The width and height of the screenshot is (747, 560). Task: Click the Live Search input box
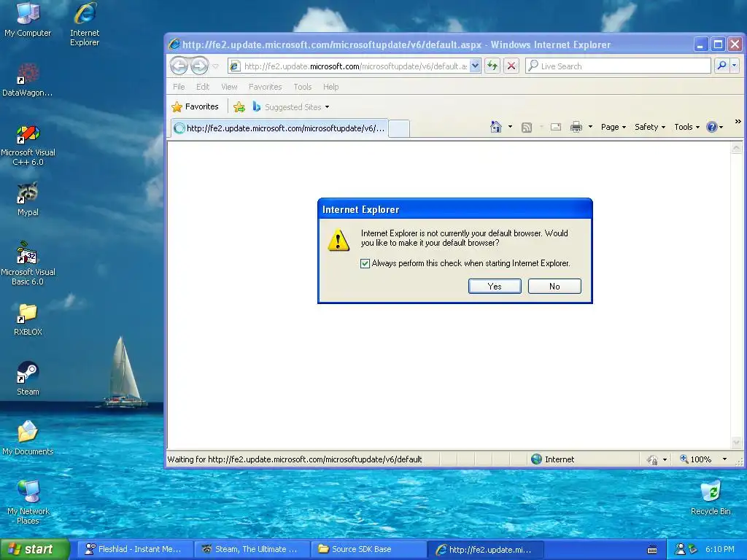tap(619, 66)
